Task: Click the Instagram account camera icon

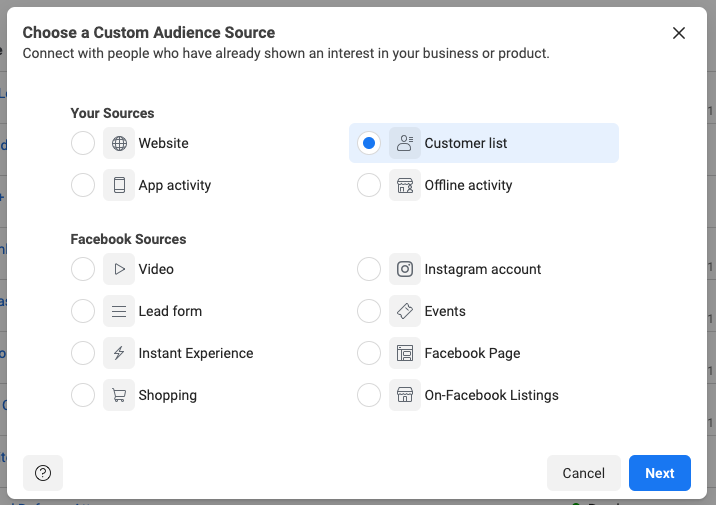Action: [x=405, y=269]
